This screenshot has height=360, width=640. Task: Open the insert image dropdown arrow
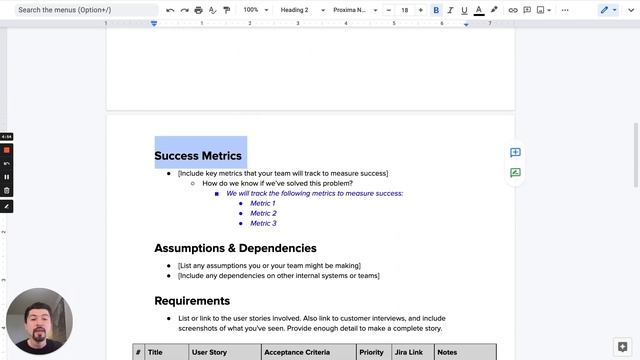[549, 10]
